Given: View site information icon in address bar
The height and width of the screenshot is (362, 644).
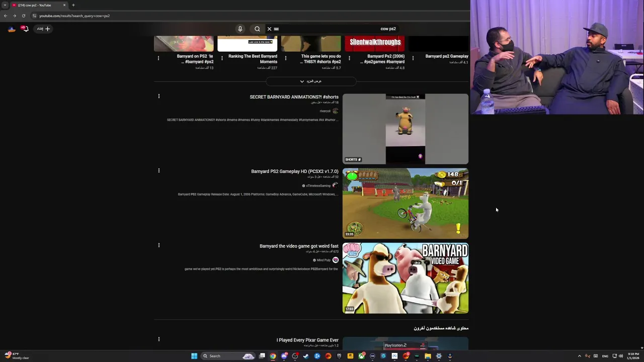Looking at the screenshot, I should [x=34, y=16].
